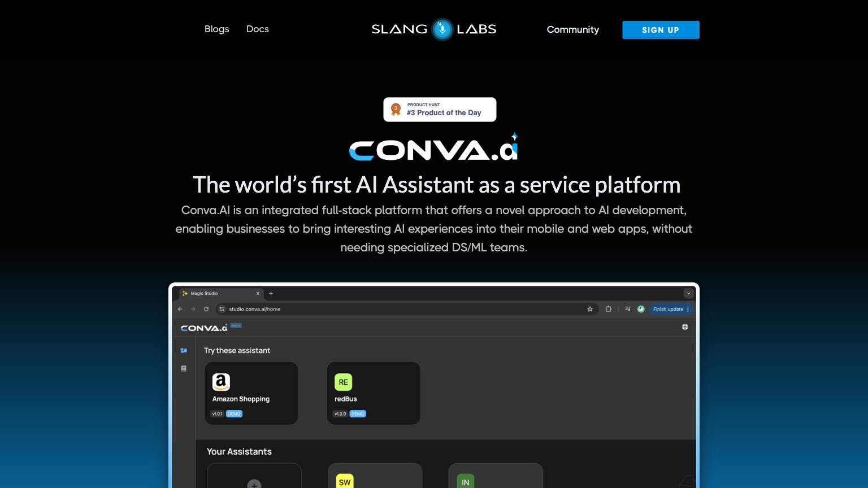Expand the browser tab search chevron

[x=688, y=293]
